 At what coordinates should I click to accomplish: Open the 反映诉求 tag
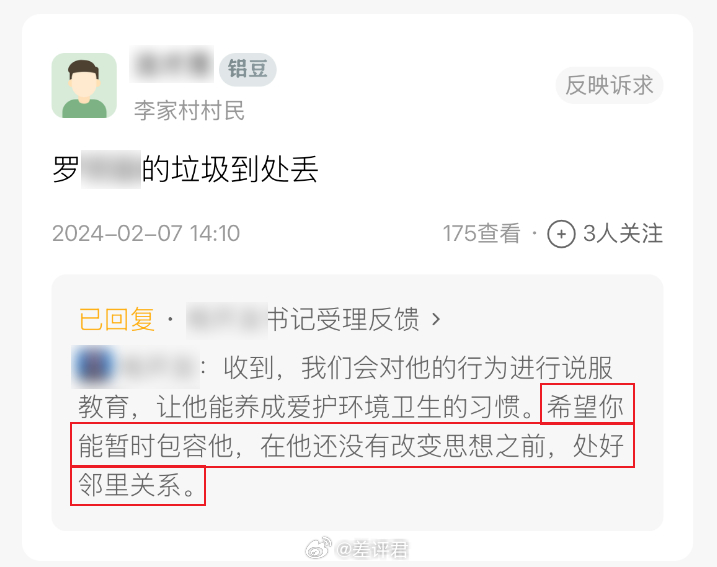pyautogui.click(x=609, y=86)
